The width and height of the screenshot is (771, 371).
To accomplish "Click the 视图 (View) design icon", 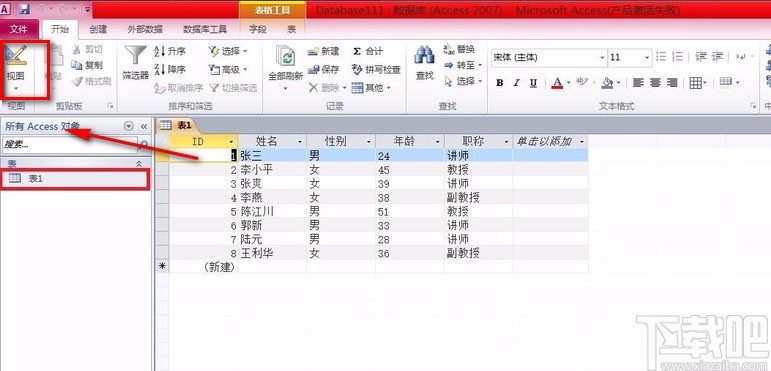I will click(16, 56).
